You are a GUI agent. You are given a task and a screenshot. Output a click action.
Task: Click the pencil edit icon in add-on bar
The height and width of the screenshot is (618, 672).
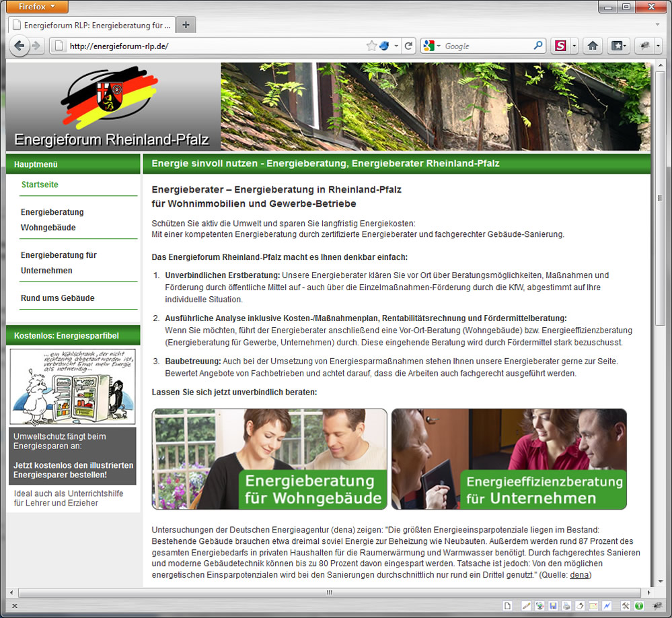point(526,606)
